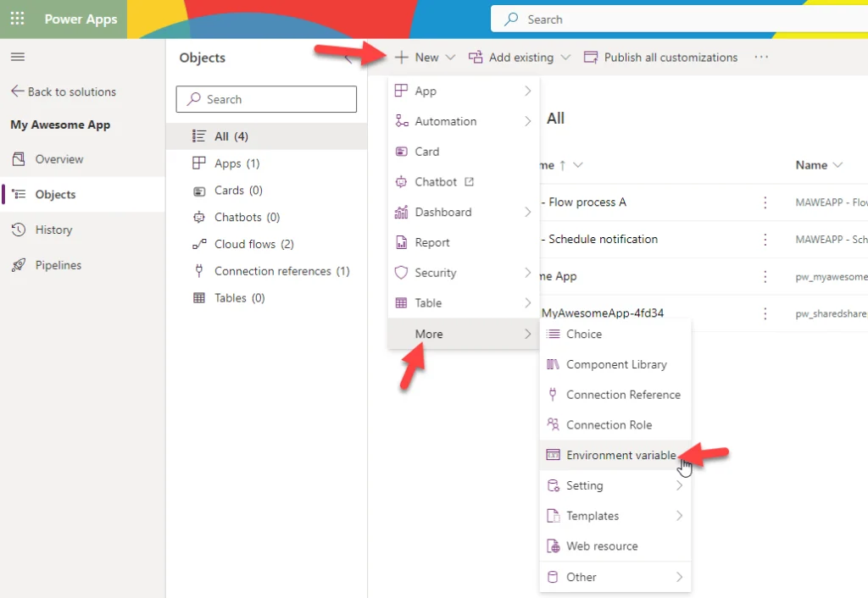
Task: Click the Cards icon in Objects tree
Action: 198,191
